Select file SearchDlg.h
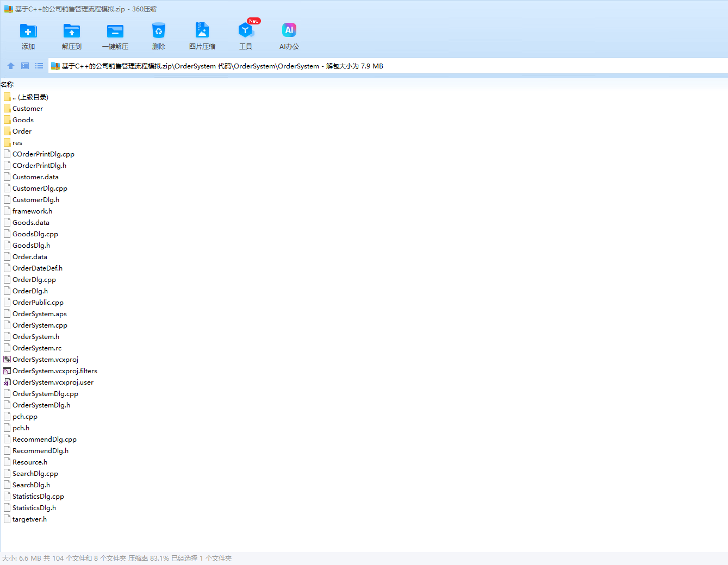This screenshot has height=565, width=728. click(x=27, y=485)
